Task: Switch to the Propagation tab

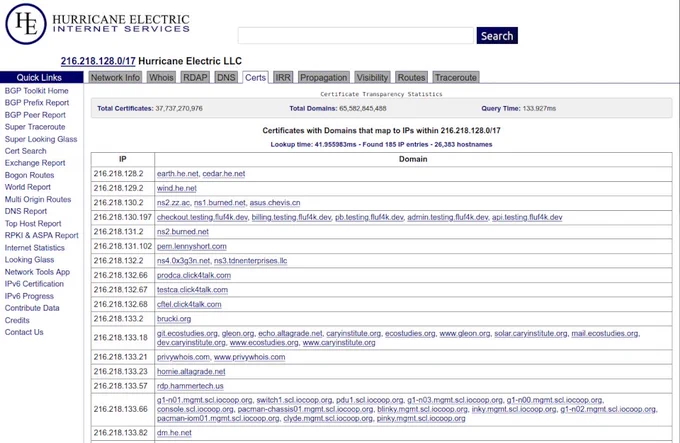Action: [324, 78]
